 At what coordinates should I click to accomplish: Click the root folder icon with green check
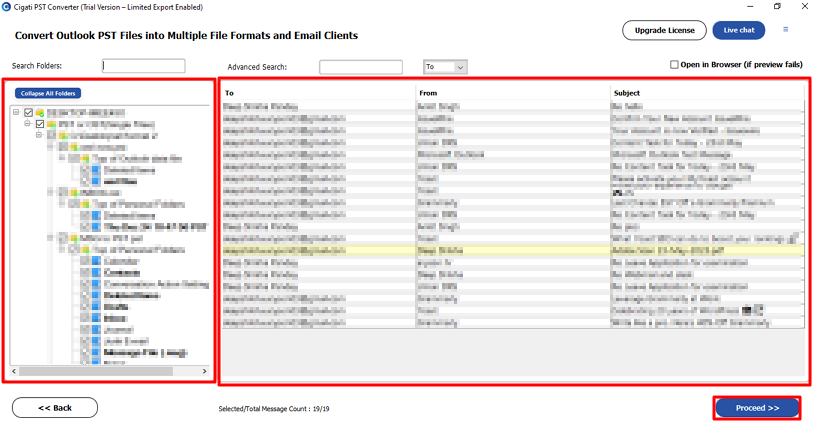pos(40,112)
